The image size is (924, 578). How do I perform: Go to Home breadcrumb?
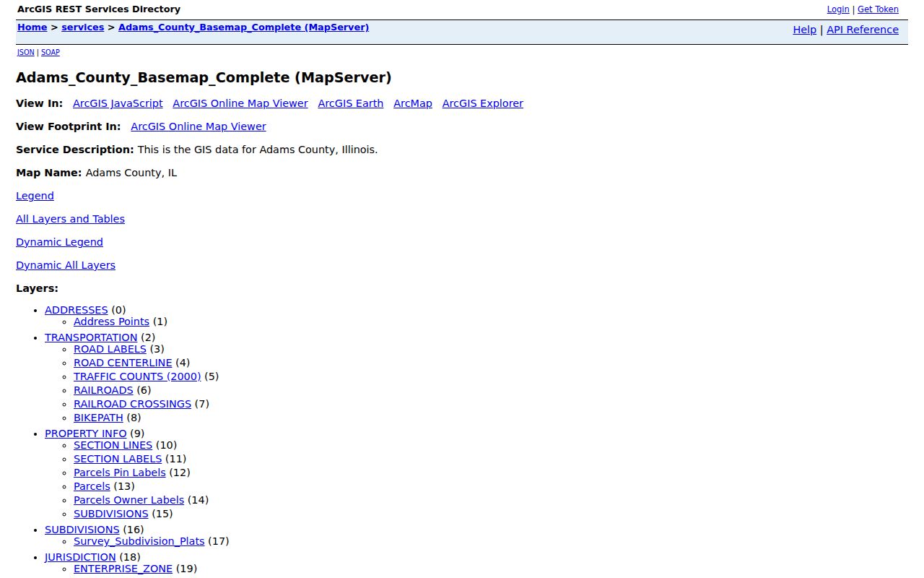[32, 27]
